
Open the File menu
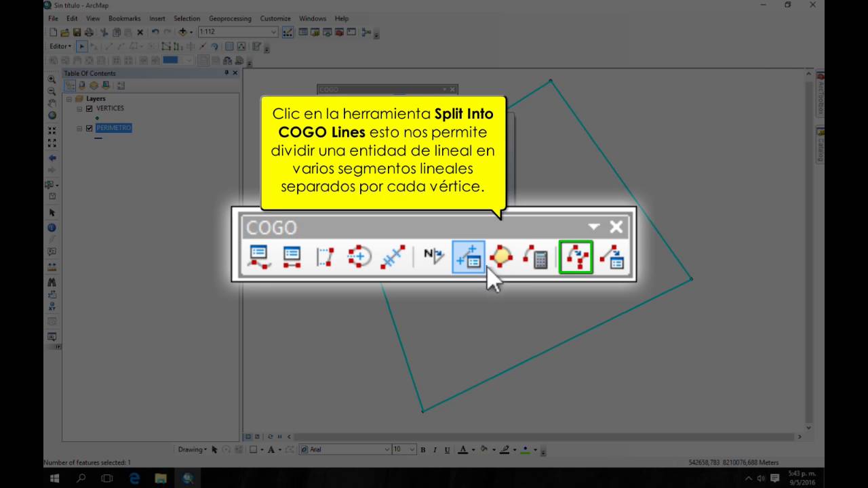(x=54, y=18)
